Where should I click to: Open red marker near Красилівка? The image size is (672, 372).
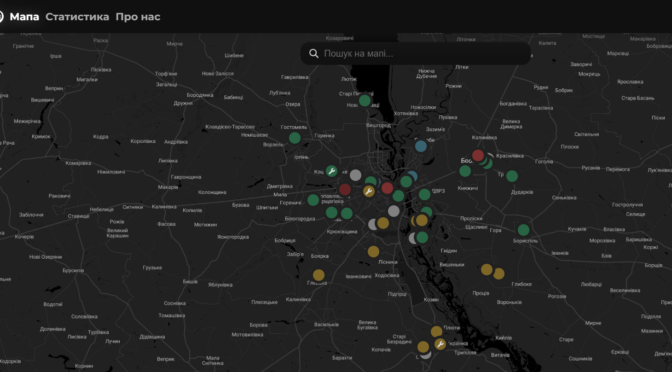point(478,156)
